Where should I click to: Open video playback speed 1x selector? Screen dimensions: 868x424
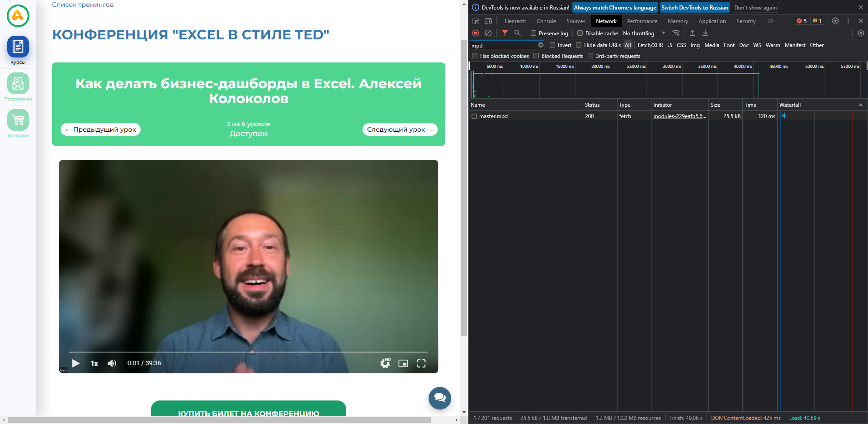pos(94,363)
